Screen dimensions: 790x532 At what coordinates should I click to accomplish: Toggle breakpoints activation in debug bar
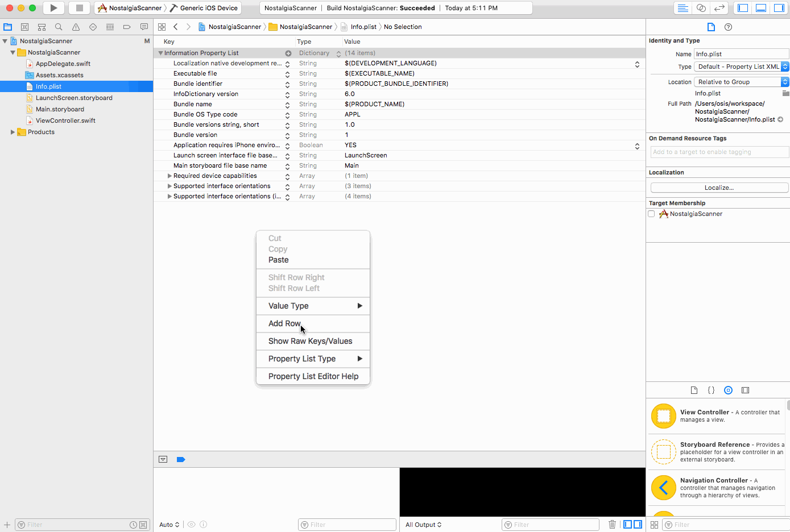[x=181, y=459]
